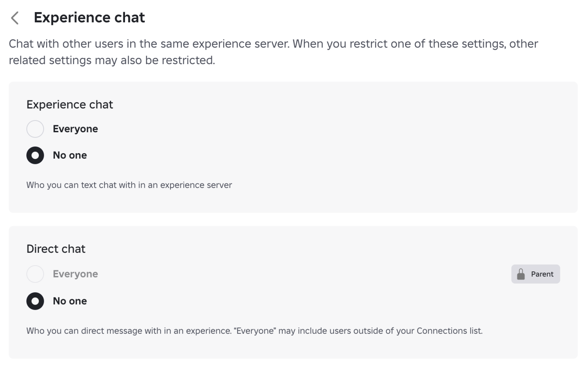The image size is (588, 370).
Task: Click the Experience chat page title
Action: pyautogui.click(x=90, y=18)
